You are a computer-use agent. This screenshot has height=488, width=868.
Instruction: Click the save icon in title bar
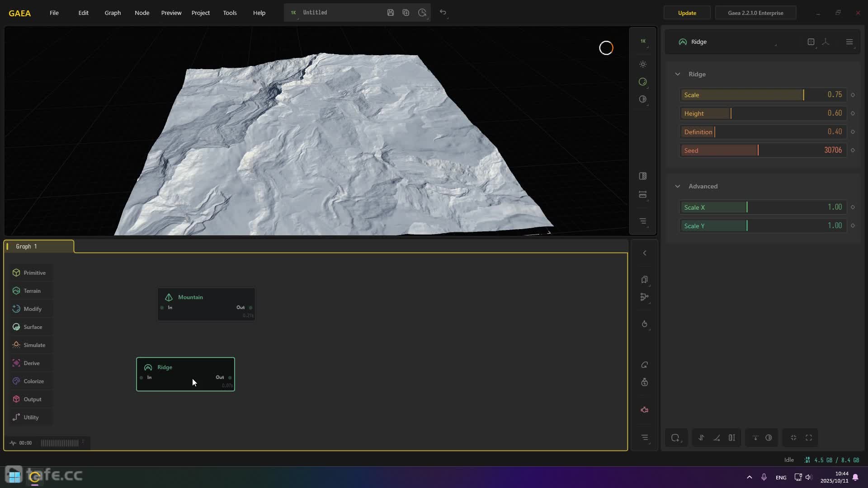391,13
